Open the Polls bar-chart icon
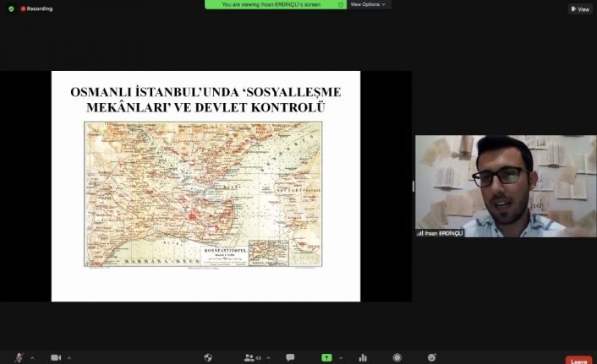Image resolution: width=597 pixels, height=364 pixels. coord(363,357)
